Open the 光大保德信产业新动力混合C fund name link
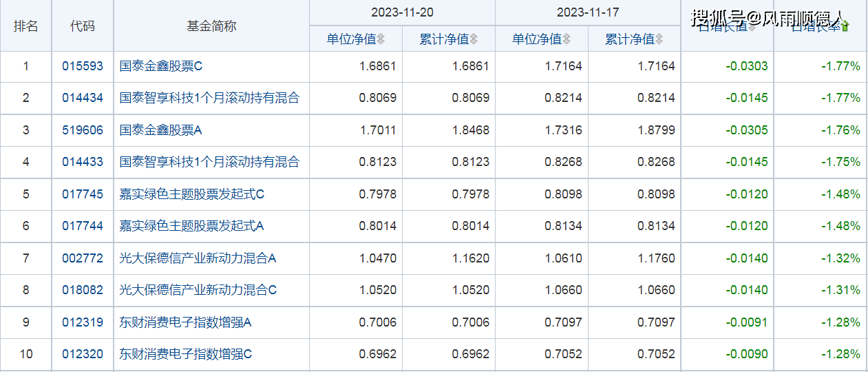The height and width of the screenshot is (372, 868). click(x=198, y=290)
